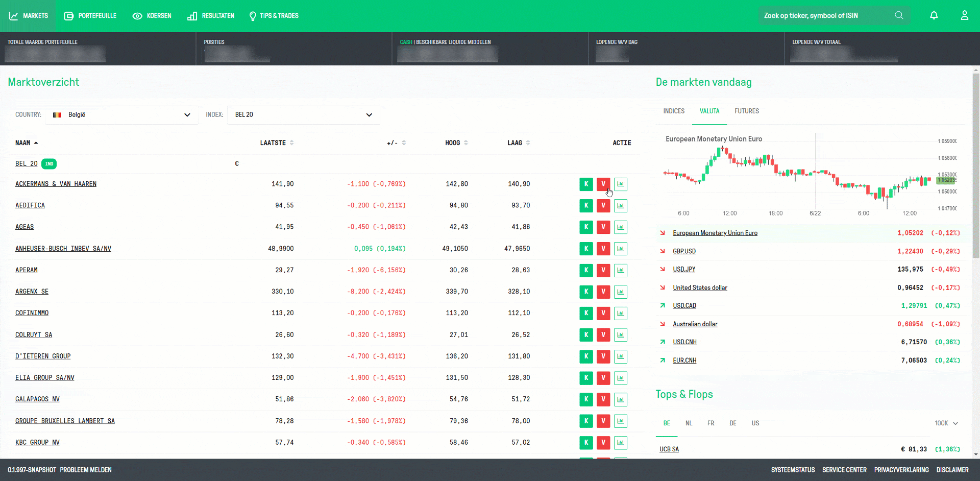Open chart icon for Anheuser-Busch InBev

(621, 249)
